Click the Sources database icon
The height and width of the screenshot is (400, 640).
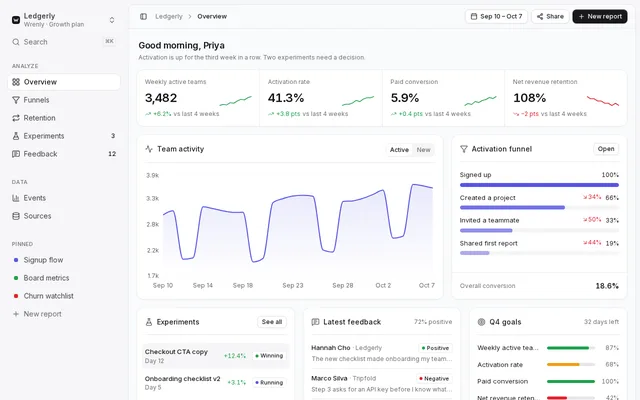16,216
